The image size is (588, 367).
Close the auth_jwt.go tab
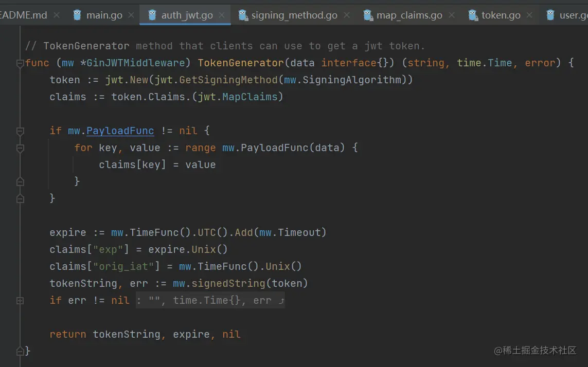coord(222,15)
